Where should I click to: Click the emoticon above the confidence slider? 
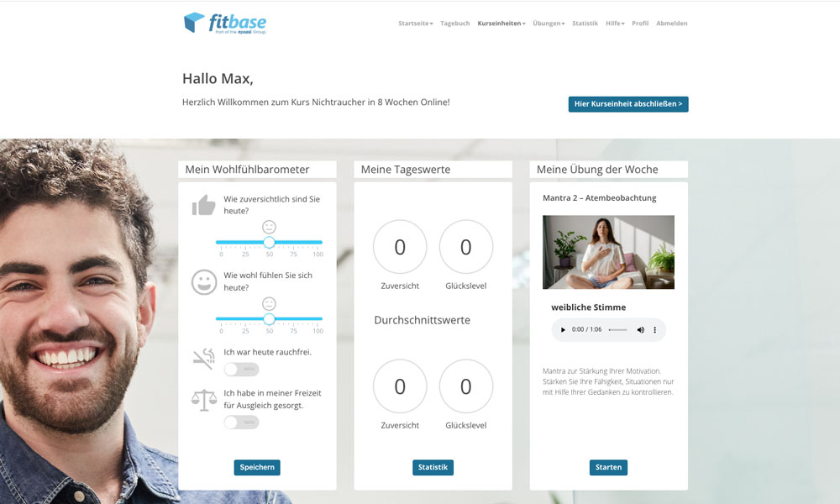(x=270, y=227)
